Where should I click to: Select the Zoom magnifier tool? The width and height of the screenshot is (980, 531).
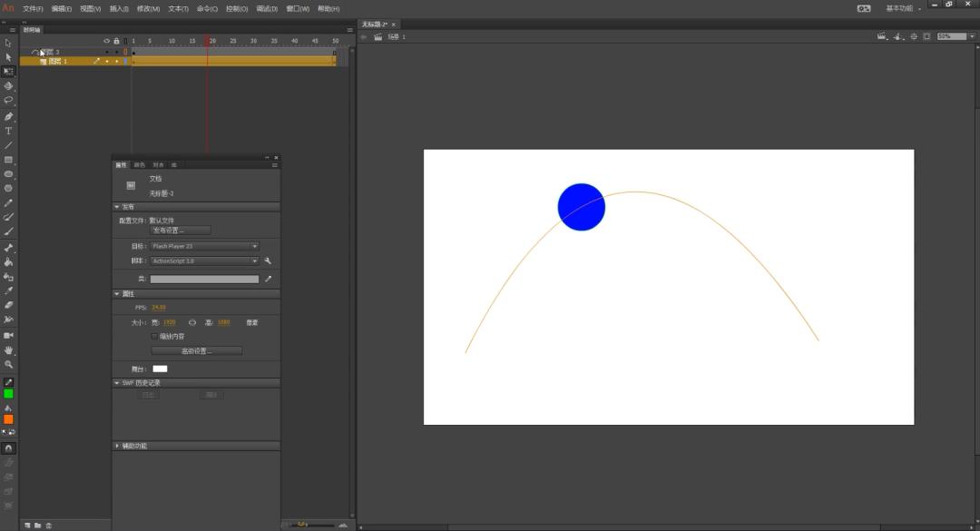[9, 364]
